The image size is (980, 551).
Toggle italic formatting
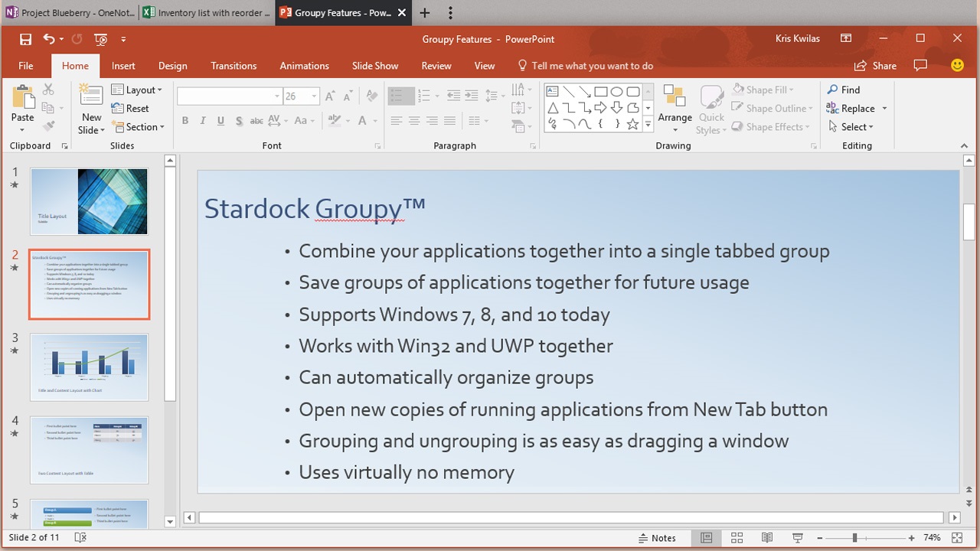tap(202, 120)
